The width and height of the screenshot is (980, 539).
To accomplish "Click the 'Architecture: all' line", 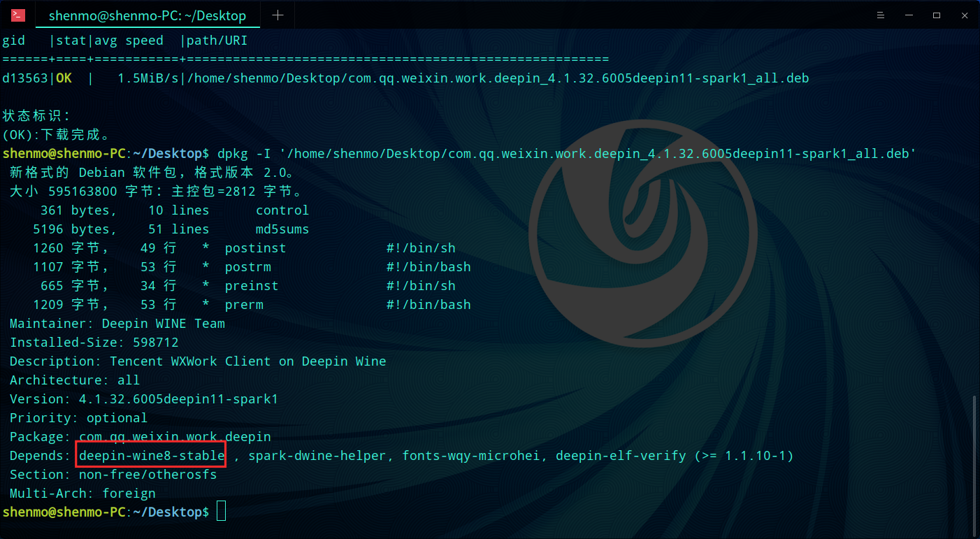I will coord(75,380).
